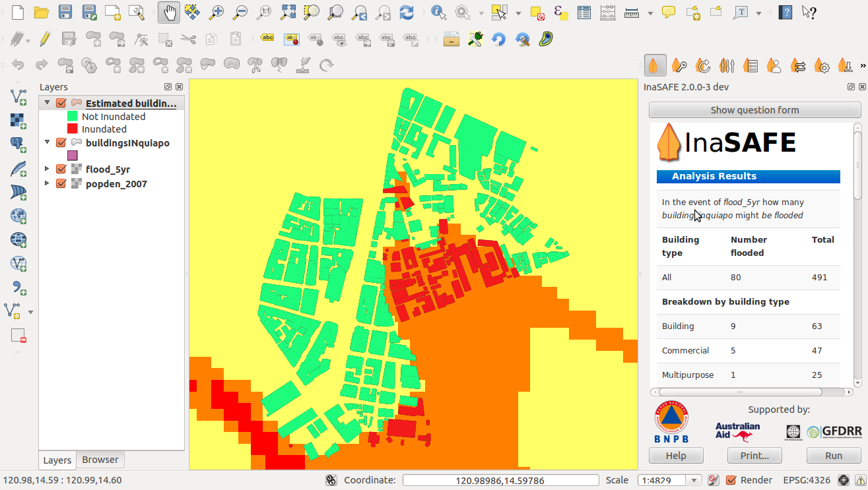Image resolution: width=868 pixels, height=490 pixels.
Task: Open the attribute table
Action: point(584,12)
